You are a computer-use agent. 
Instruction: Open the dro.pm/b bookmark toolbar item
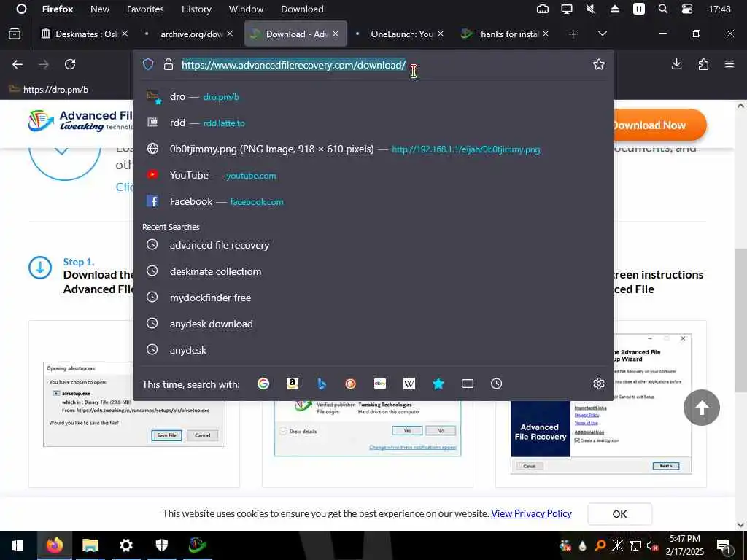(49, 89)
